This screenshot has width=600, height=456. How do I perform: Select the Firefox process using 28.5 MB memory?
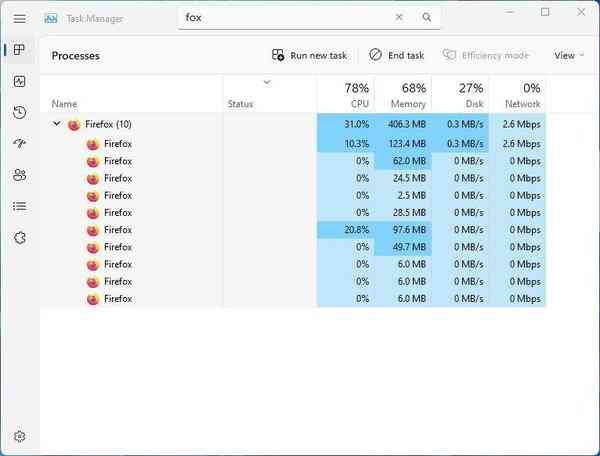click(293, 213)
